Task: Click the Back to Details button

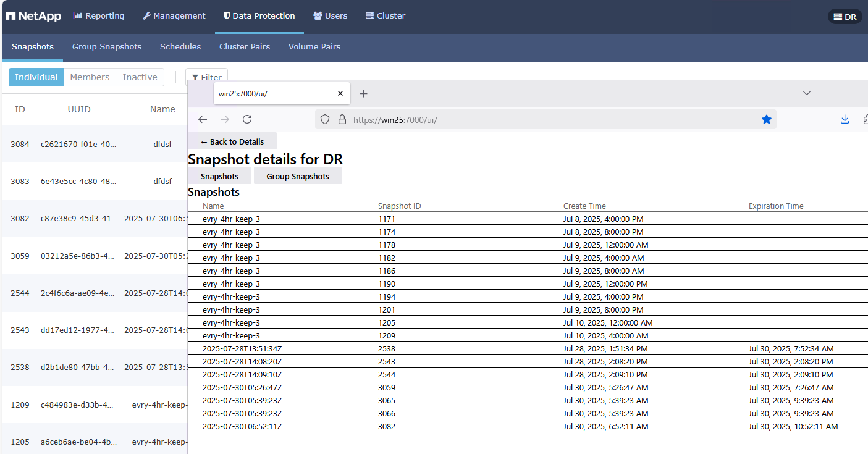Action: (x=232, y=141)
